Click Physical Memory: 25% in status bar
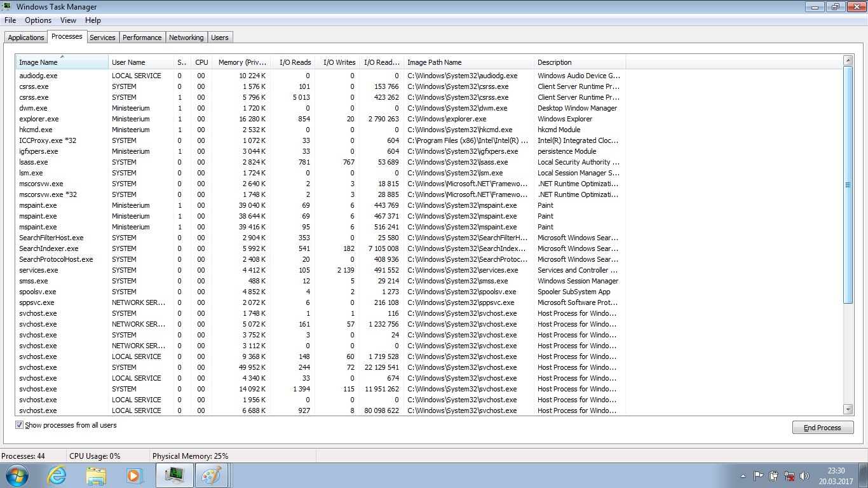868x488 pixels. point(191,456)
